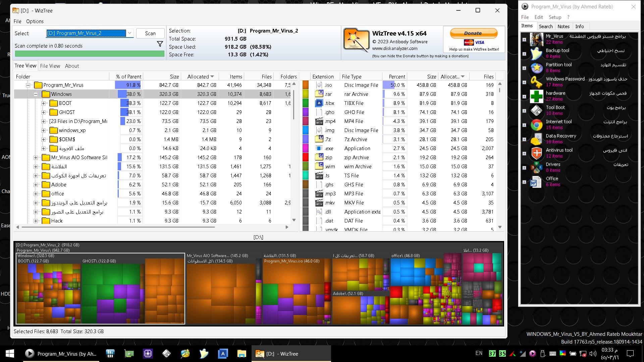Click the purple CPU chip taskbar icon
This screenshot has width=644, height=362.
[148, 354]
